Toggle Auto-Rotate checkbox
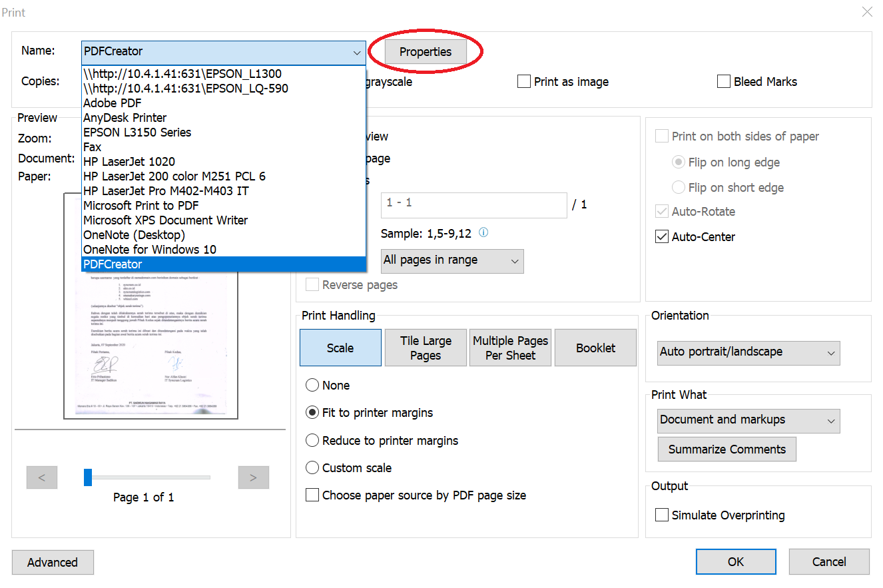This screenshot has height=588, width=883. point(662,212)
